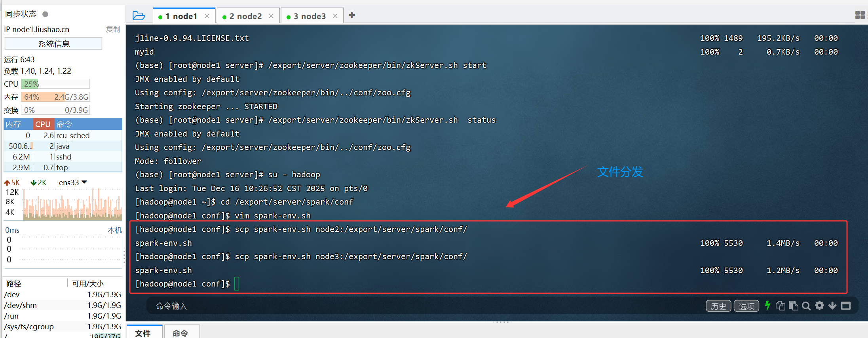This screenshot has height=338, width=868.
Task: Close the node1 tab
Action: pyautogui.click(x=207, y=16)
